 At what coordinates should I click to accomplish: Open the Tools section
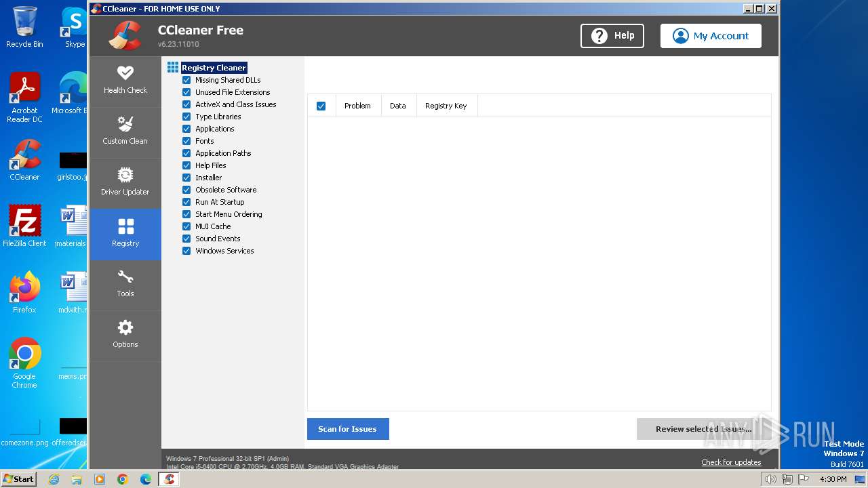coord(125,285)
